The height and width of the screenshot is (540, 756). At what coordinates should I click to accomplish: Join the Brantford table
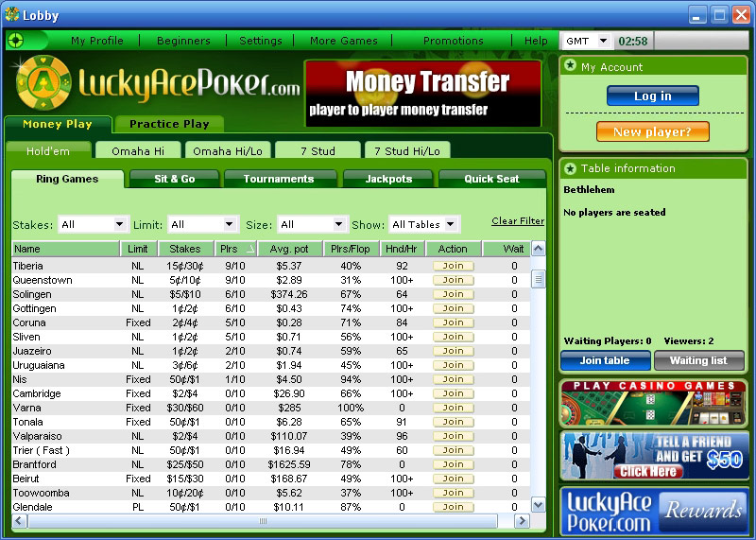(454, 464)
